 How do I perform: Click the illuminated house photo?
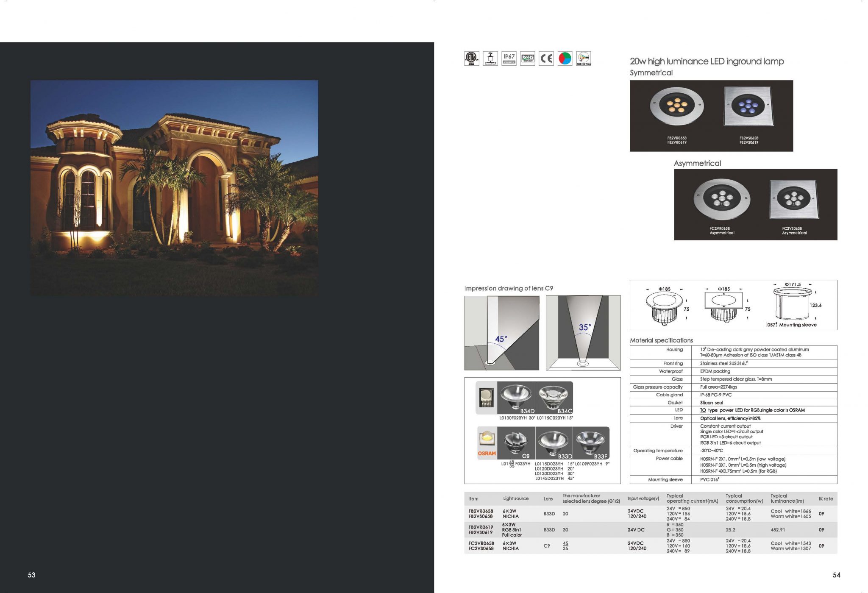[x=174, y=188]
